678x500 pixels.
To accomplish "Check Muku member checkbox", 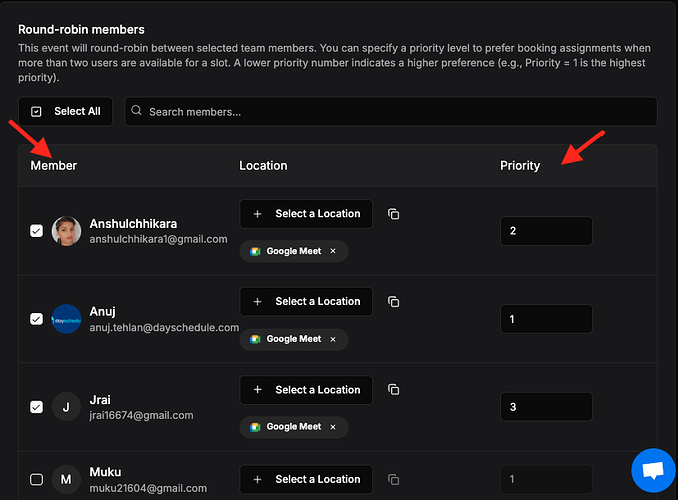I will (x=36, y=479).
